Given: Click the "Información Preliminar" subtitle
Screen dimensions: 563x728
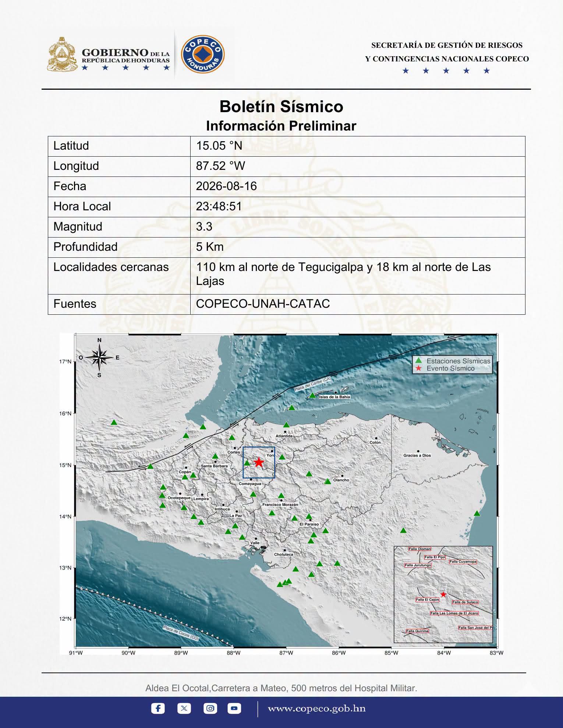Looking at the screenshot, I should (x=281, y=126).
